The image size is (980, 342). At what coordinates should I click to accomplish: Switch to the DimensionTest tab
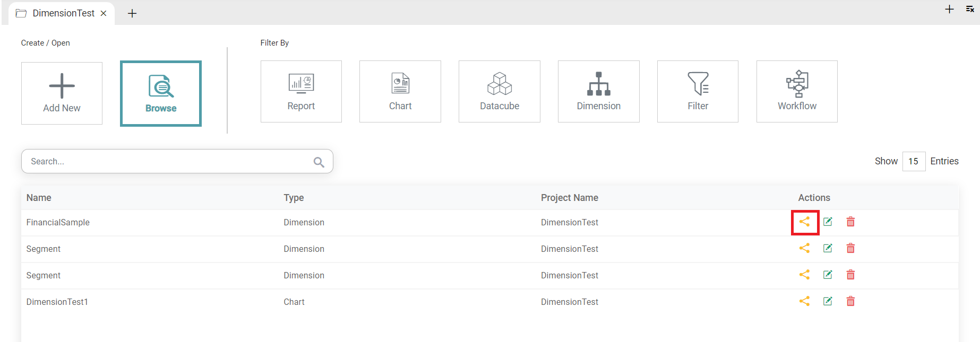pos(63,13)
